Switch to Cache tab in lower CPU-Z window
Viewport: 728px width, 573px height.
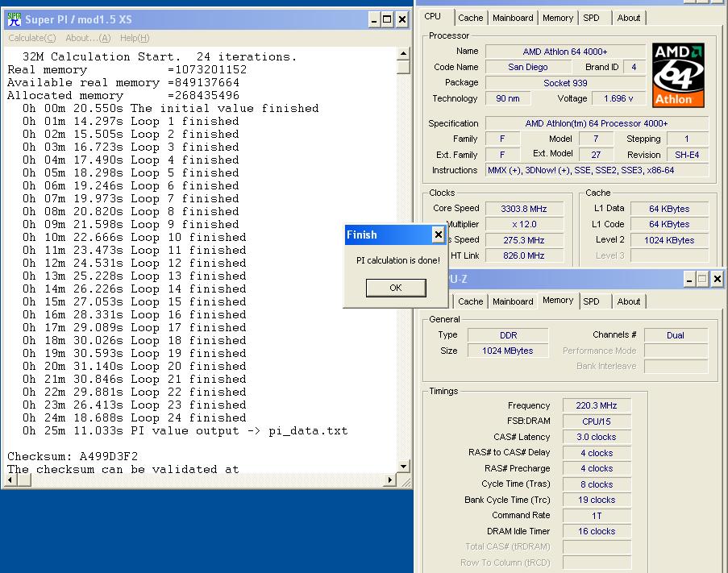tap(470, 301)
